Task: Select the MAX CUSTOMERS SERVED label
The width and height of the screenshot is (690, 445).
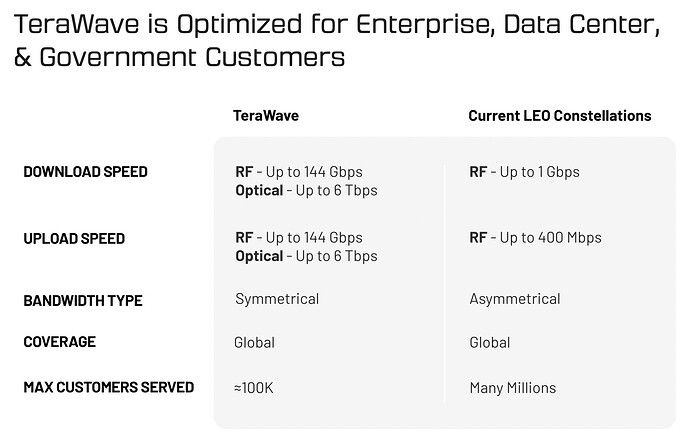Action: (x=108, y=387)
